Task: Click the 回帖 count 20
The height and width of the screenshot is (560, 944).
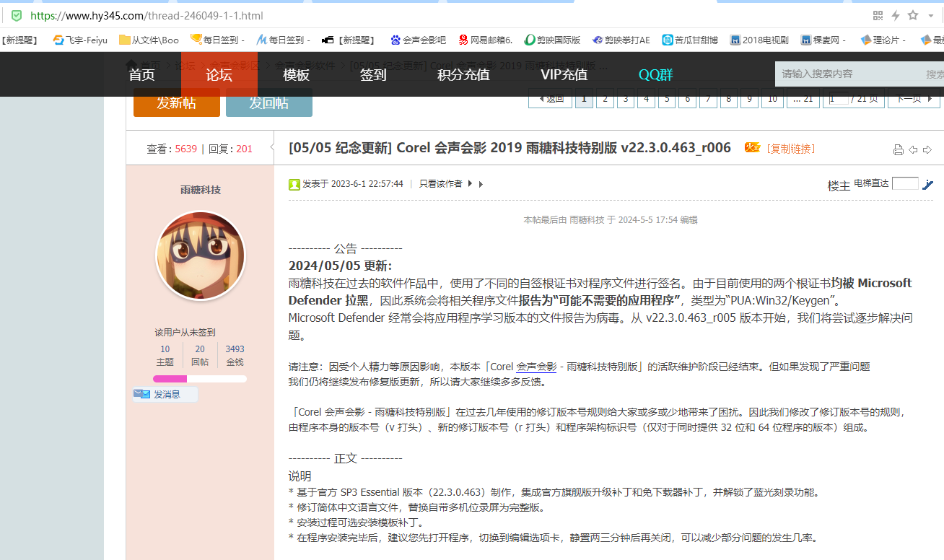Action: [x=200, y=349]
